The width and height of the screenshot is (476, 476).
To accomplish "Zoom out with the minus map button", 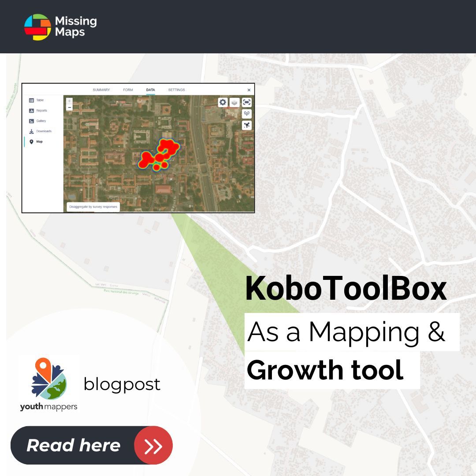I will click(x=70, y=108).
